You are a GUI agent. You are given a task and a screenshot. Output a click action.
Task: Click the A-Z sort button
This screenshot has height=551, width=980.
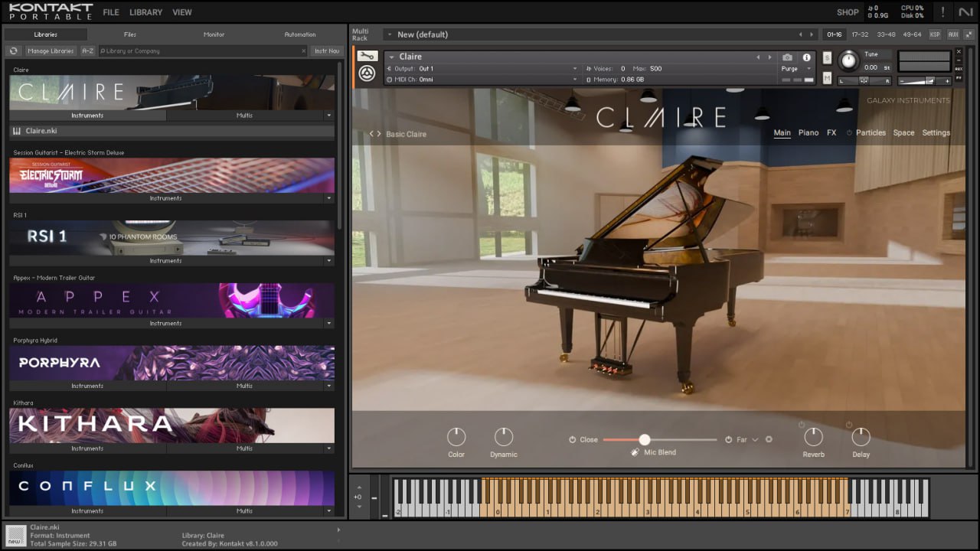(x=87, y=51)
